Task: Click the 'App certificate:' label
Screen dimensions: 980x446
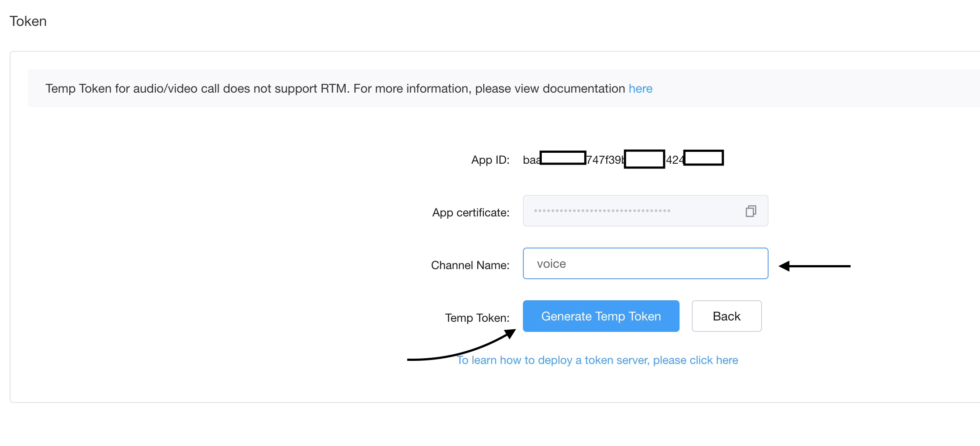Action: [470, 212]
